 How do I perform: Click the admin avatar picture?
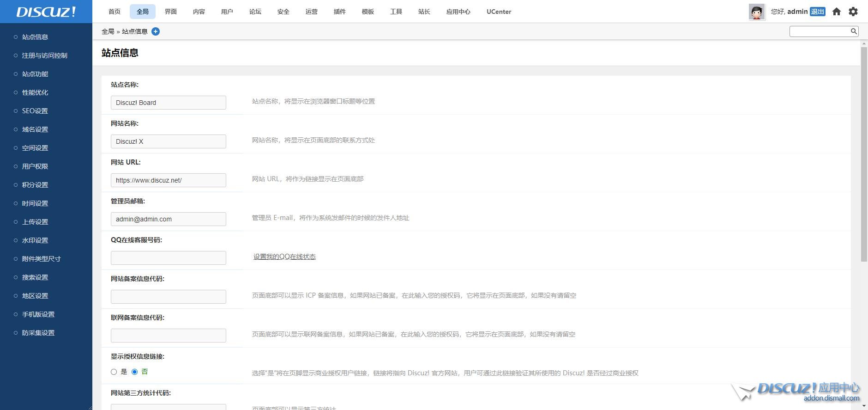coord(756,12)
